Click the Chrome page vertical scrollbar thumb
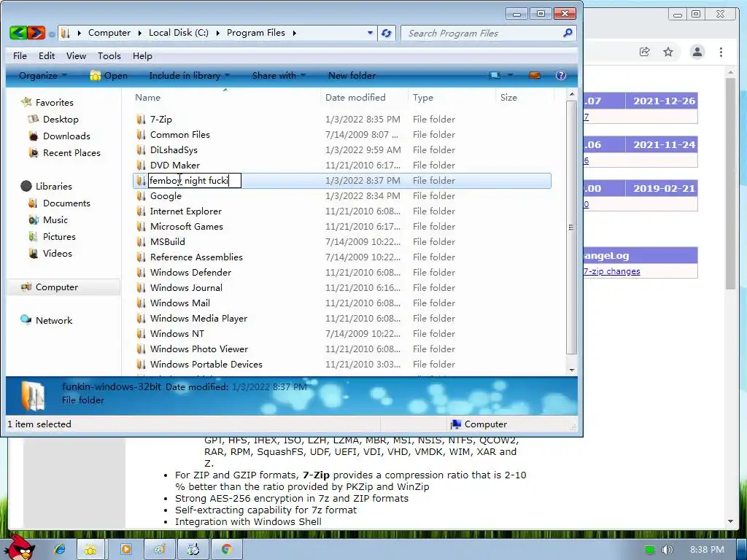The image size is (747, 560). (731, 183)
